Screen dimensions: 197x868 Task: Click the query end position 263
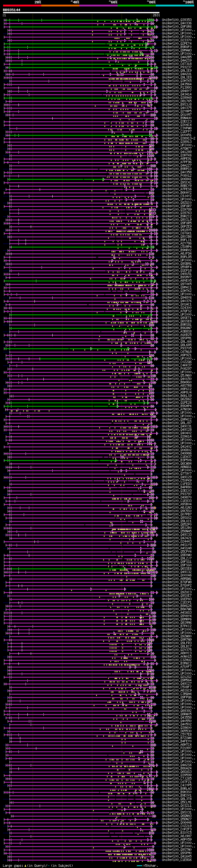pyautogui.click(x=155, y=15)
